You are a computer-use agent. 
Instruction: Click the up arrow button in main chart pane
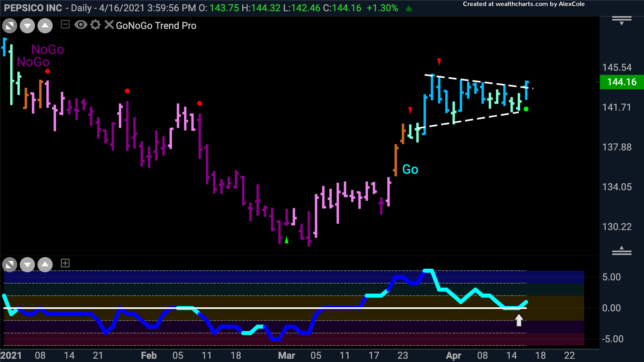(45, 27)
